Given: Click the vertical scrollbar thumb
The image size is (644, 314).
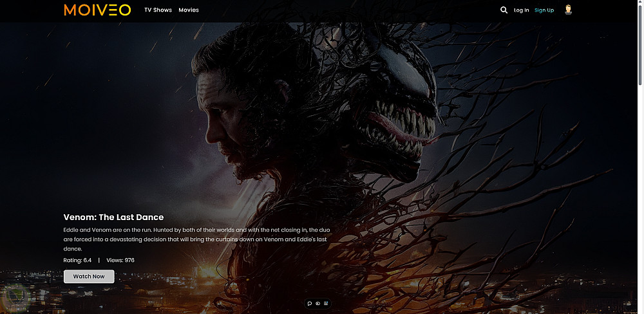Looking at the screenshot, I should point(640,45).
